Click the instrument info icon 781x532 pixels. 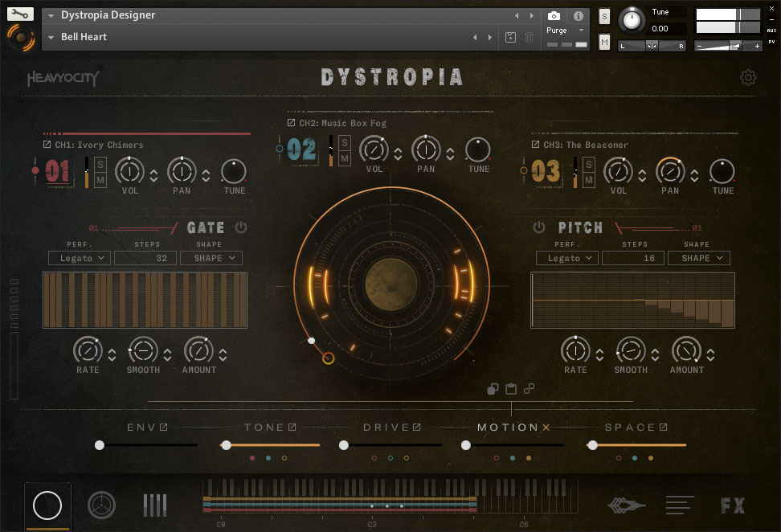pyautogui.click(x=578, y=15)
